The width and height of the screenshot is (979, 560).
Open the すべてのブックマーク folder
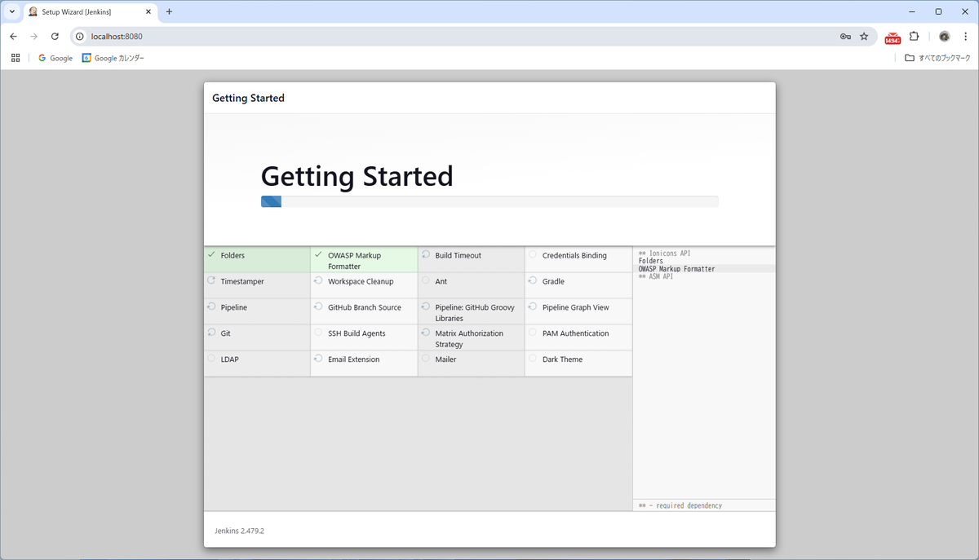(937, 58)
